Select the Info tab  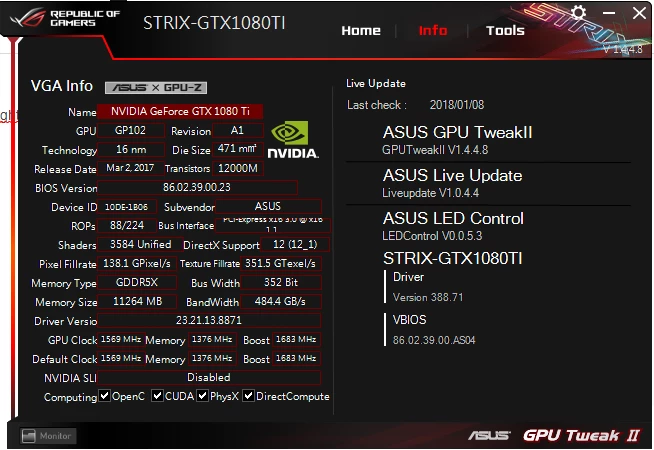[x=433, y=30]
